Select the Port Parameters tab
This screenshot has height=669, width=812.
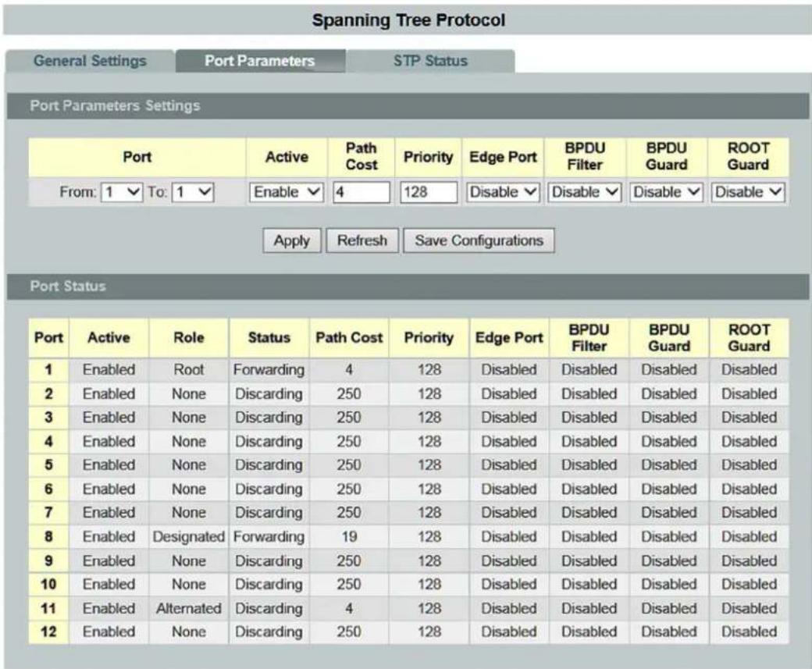[260, 61]
